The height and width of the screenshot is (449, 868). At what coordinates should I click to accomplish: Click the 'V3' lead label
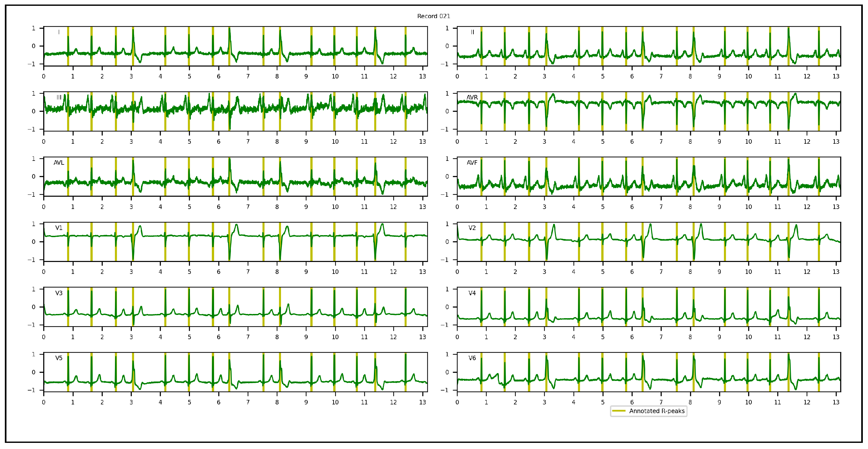59,293
